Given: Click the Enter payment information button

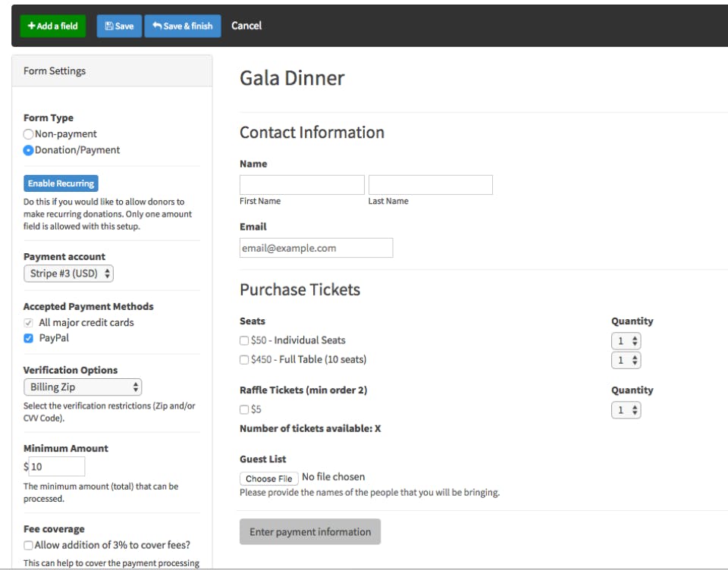Looking at the screenshot, I should (x=310, y=532).
